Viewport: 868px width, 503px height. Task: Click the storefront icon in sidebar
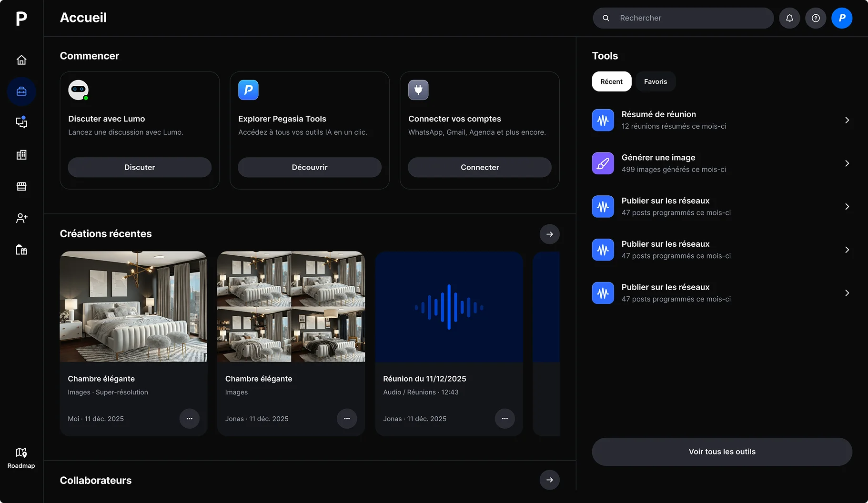tap(21, 186)
